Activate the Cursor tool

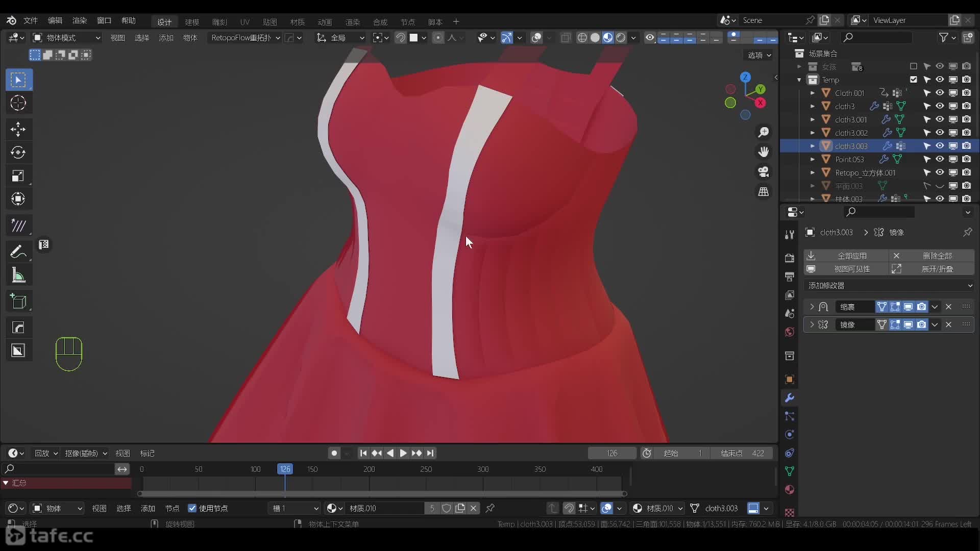(x=18, y=103)
